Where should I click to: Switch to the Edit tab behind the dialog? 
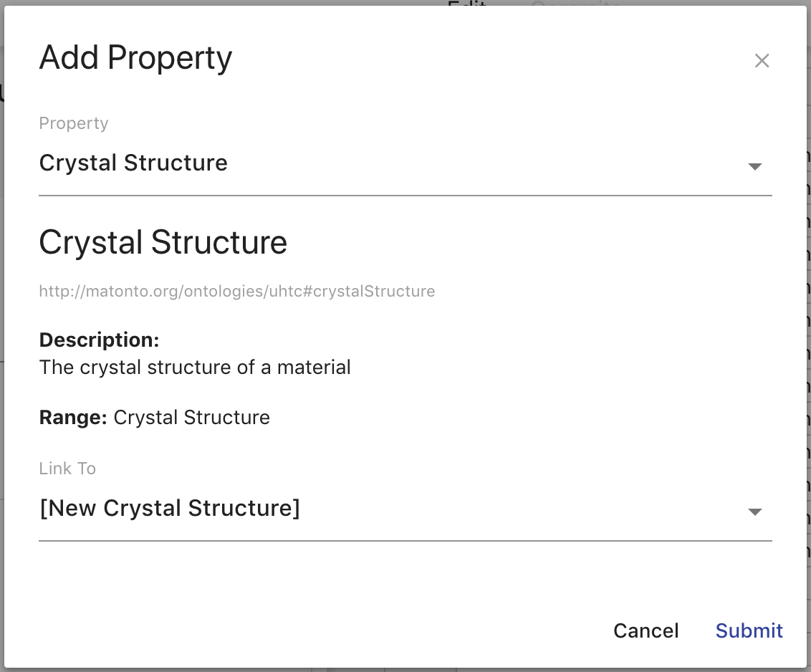point(467,7)
